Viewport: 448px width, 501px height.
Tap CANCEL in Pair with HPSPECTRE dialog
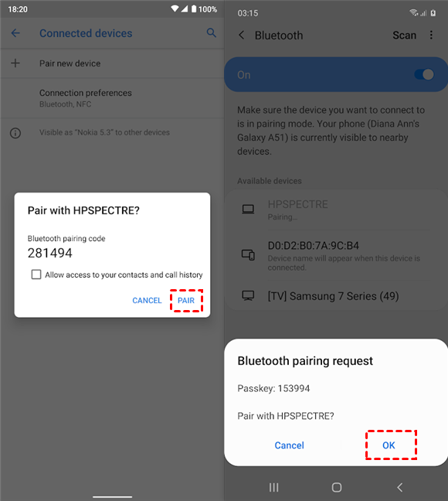(147, 300)
